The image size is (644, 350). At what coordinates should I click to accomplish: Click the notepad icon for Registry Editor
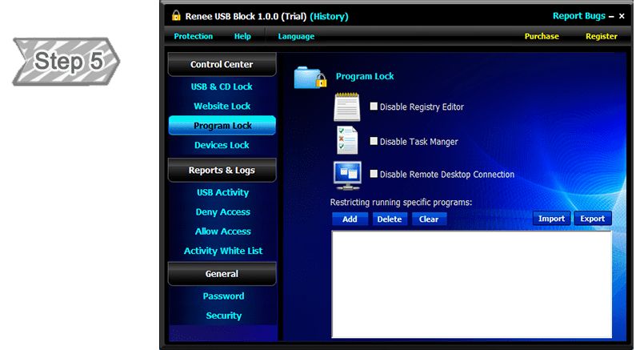[347, 107]
